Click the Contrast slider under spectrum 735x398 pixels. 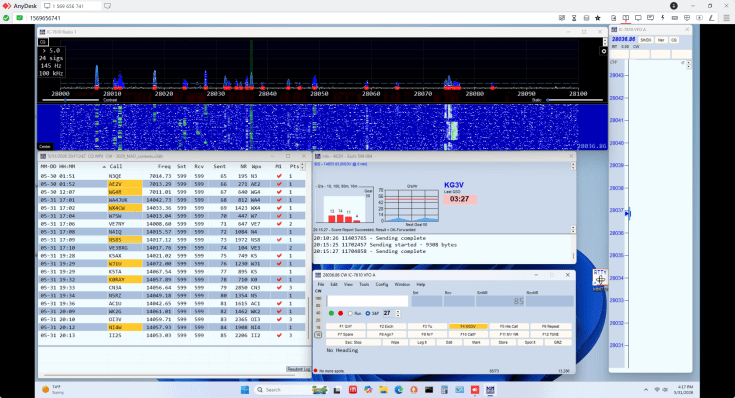click(70, 100)
